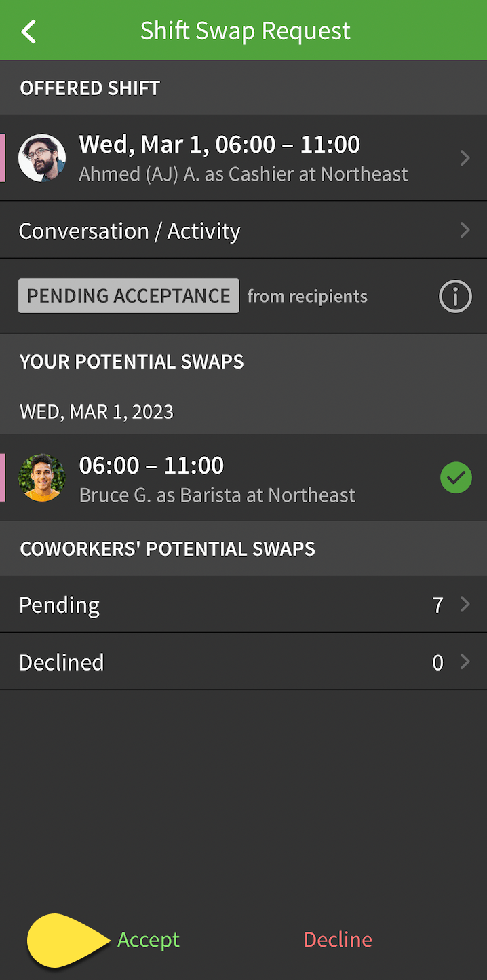Screen dimensions: 487x980
Task: Click Ahmed's profile photo
Action: (x=42, y=157)
